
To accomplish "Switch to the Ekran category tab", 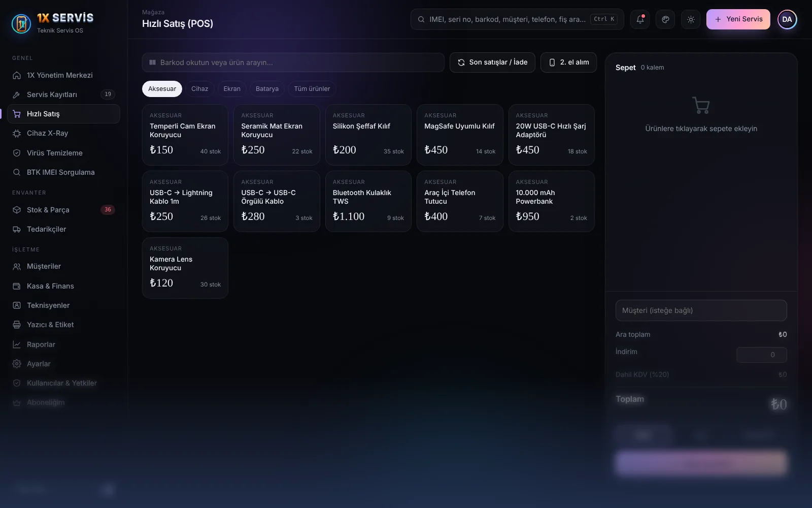I will tap(232, 89).
